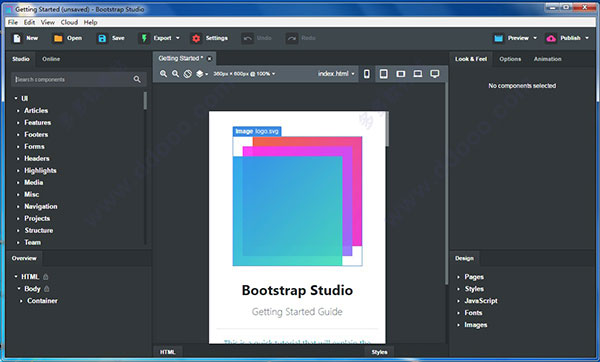This screenshot has width=600, height=362.
Task: Expand the Articles component category
Action: [x=18, y=111]
